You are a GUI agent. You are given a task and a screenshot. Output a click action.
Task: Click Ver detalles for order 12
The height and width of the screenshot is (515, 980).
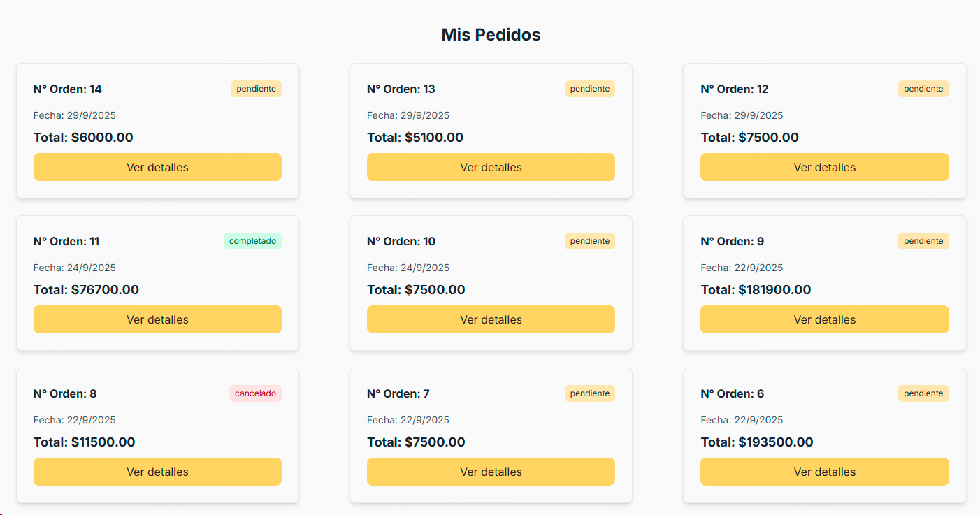click(x=825, y=167)
